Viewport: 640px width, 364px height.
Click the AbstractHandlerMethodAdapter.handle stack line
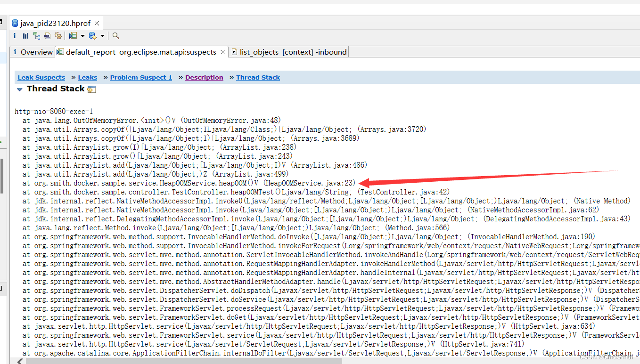tap(331, 282)
